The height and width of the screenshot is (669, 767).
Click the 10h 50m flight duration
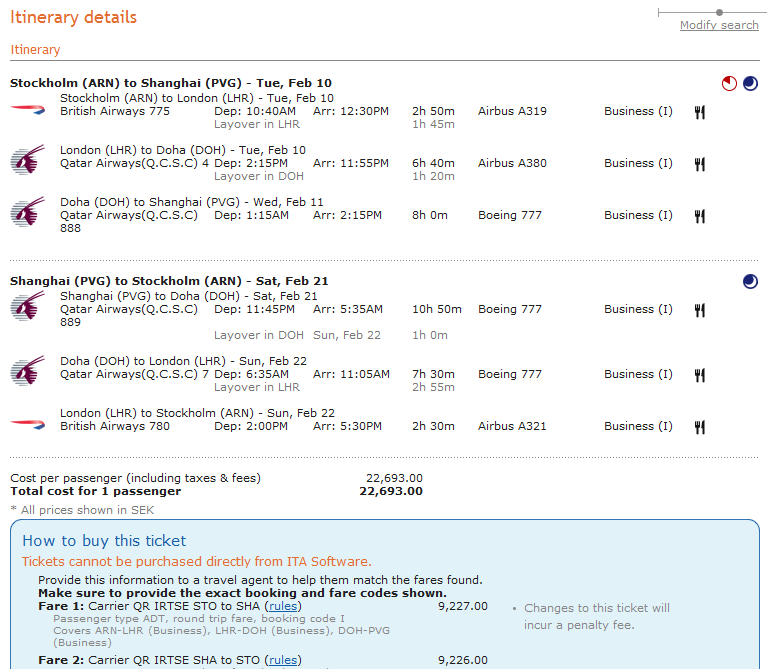tap(437, 309)
